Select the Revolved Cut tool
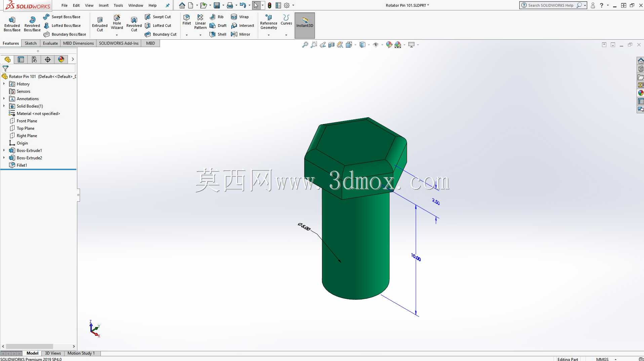The width and height of the screenshot is (644, 361). coord(134,24)
